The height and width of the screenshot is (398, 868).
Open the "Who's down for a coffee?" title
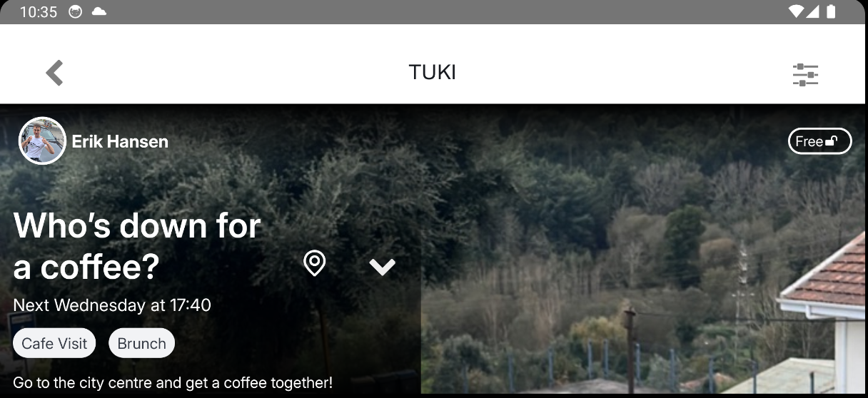(x=137, y=247)
